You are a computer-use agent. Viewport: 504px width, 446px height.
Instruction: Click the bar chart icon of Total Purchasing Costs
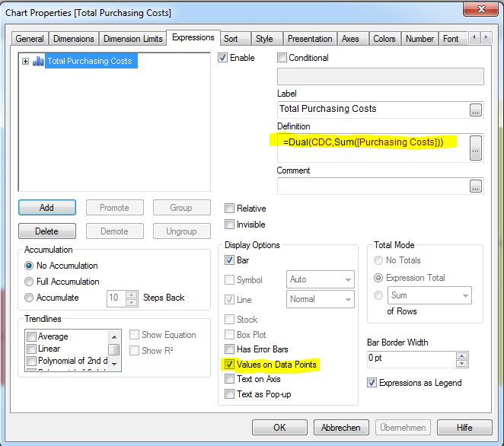[38, 61]
